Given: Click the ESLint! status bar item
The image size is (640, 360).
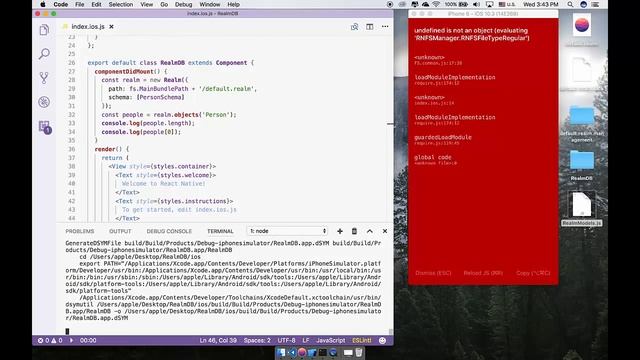Looking at the screenshot, I should point(362,340).
